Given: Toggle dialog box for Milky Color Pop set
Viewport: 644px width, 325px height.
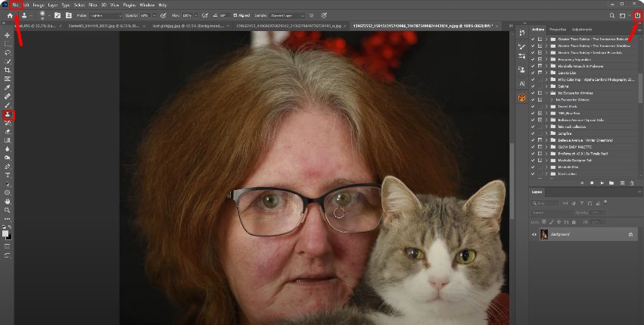Looking at the screenshot, I should pyautogui.click(x=540, y=80).
